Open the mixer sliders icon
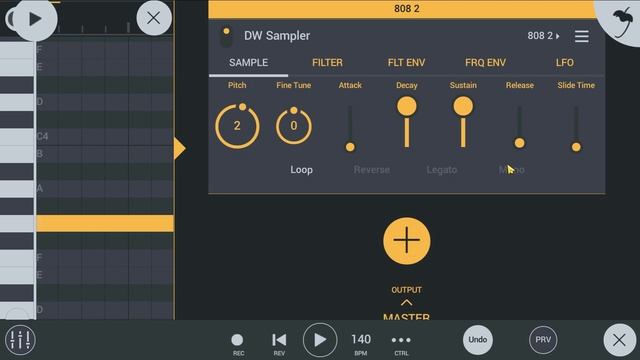The width and height of the screenshot is (640, 360). tap(20, 340)
